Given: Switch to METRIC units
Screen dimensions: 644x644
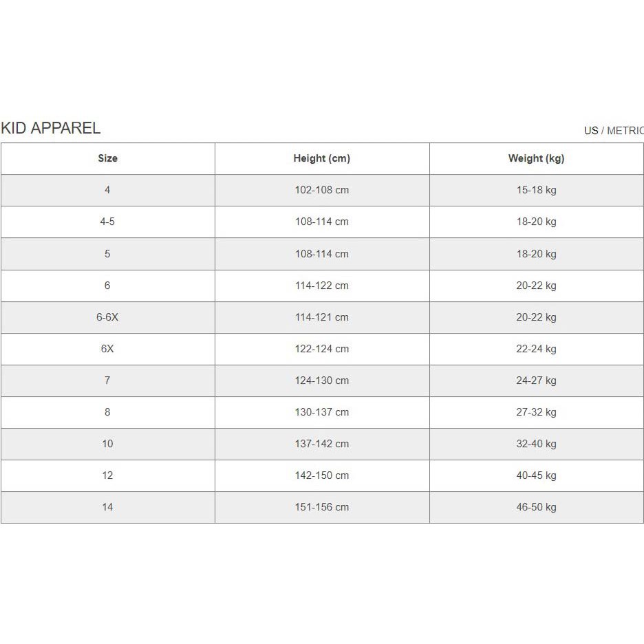Looking at the screenshot, I should click(625, 131).
